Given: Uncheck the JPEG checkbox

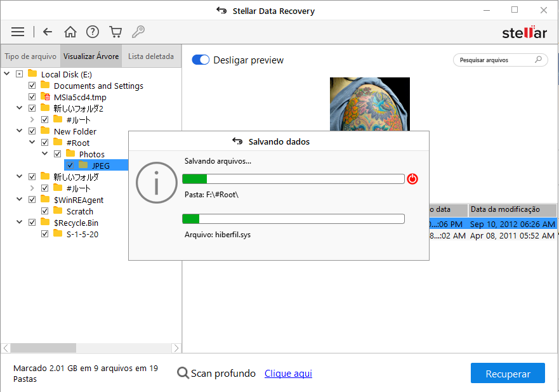Looking at the screenshot, I should click(70, 166).
